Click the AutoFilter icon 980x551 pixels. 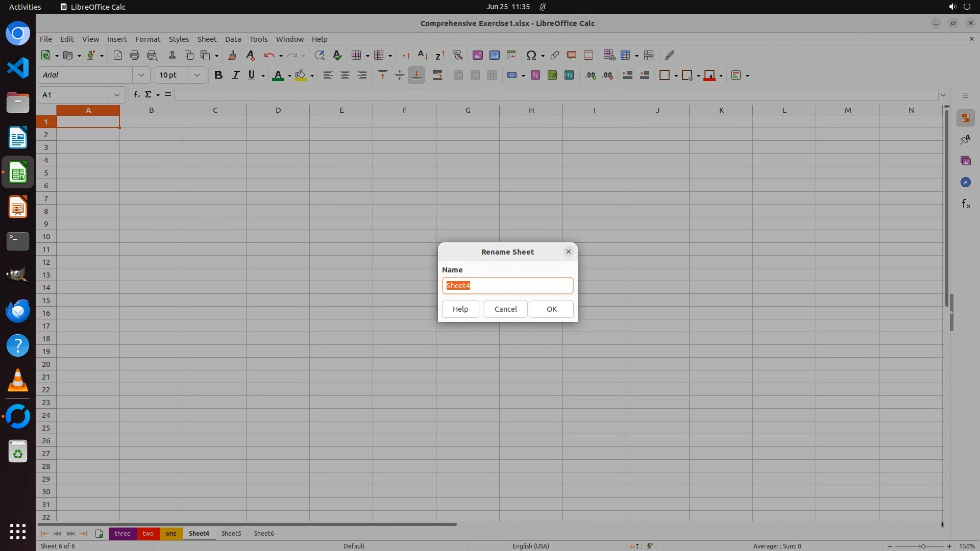457,55
